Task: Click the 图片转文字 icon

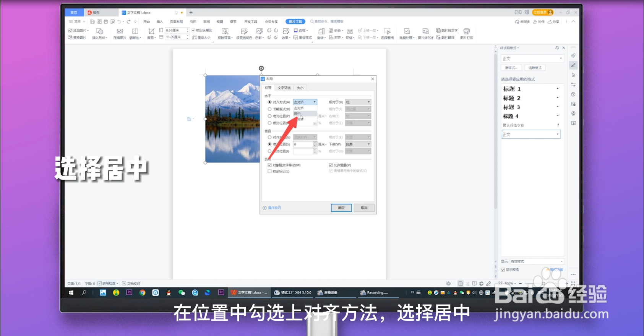Action: pyautogui.click(x=438, y=30)
